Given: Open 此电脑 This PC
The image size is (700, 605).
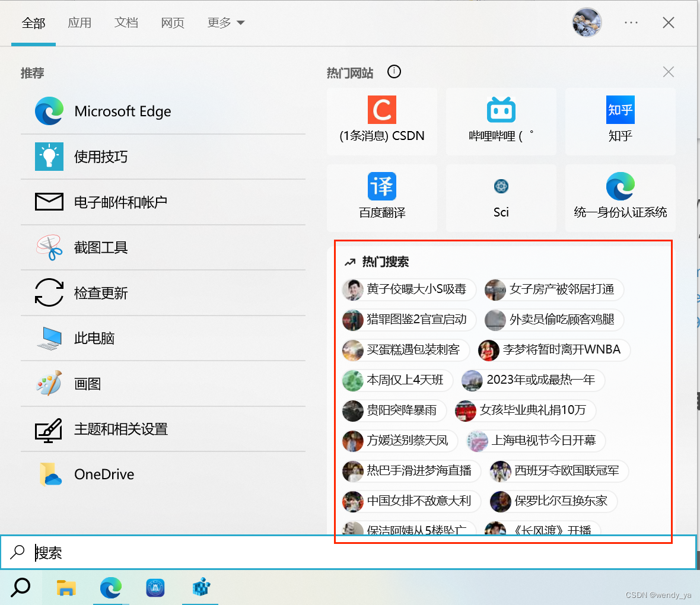Looking at the screenshot, I should click(x=163, y=338).
